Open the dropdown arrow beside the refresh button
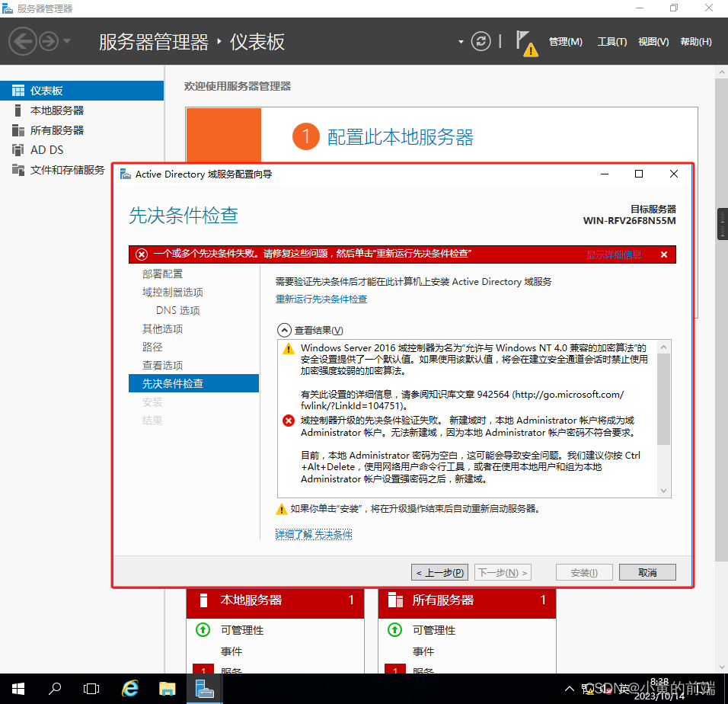The image size is (728, 704). tap(461, 42)
